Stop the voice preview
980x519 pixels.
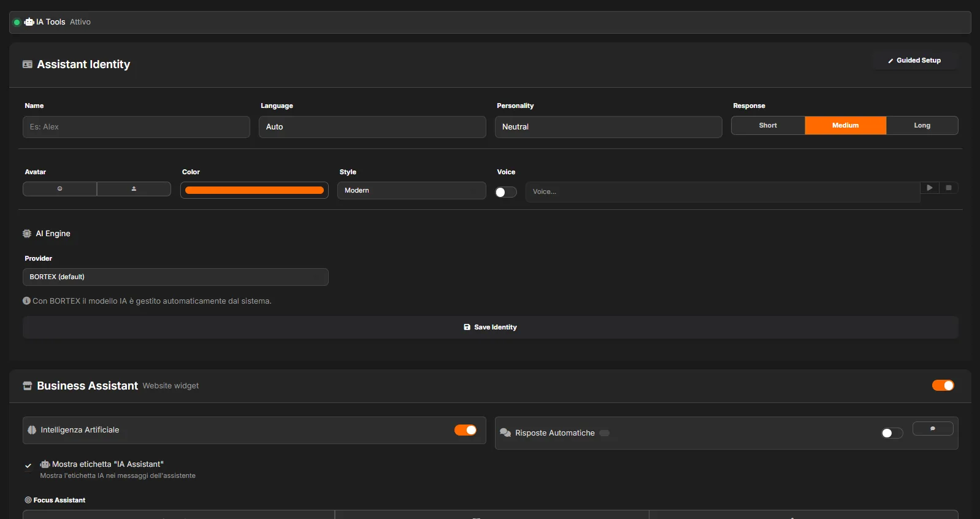(x=949, y=188)
